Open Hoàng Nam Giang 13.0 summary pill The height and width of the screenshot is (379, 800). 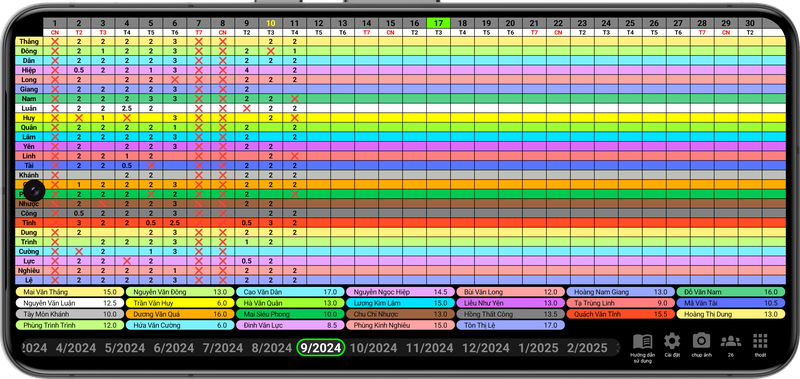620,292
